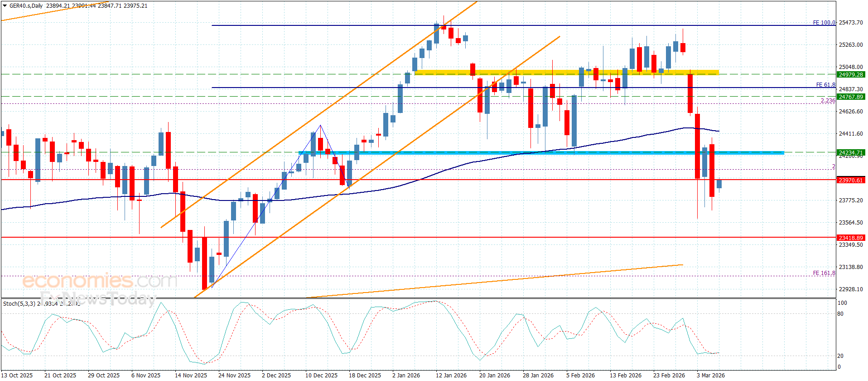This screenshot has width=868, height=381.
Task: Click the red 23970.61 price tag
Action: coord(851,181)
